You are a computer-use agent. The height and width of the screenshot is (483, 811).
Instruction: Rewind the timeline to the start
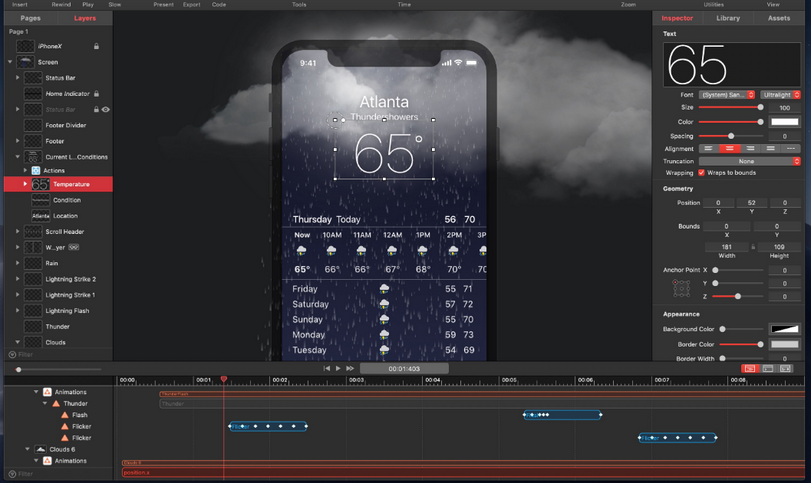(x=326, y=368)
